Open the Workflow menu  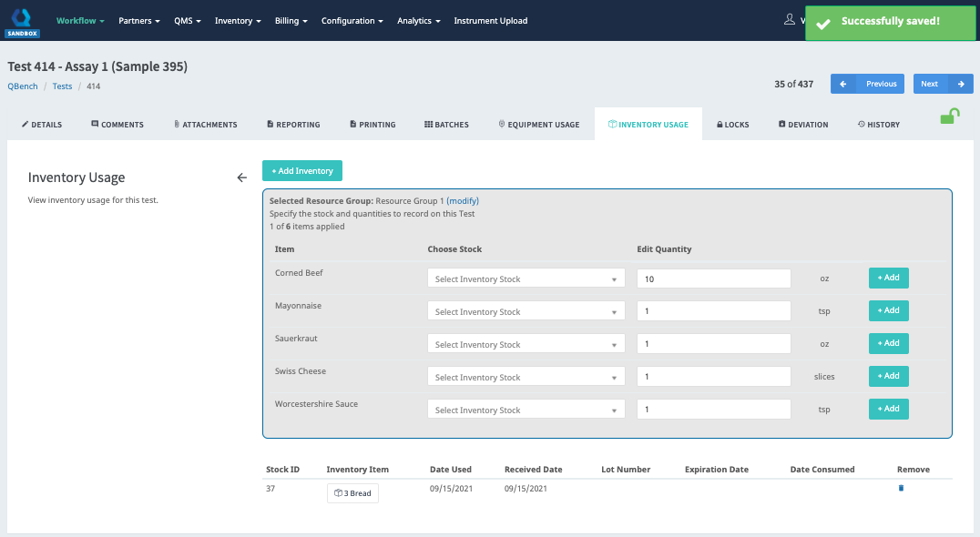(80, 21)
